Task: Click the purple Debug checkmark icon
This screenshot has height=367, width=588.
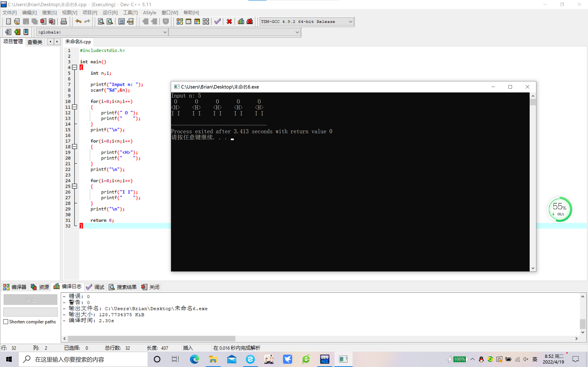Action: (218, 22)
